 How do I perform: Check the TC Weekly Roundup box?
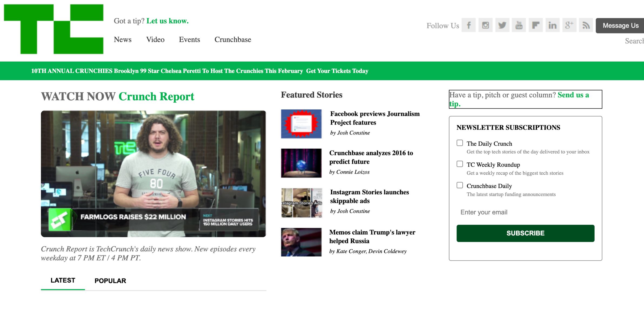click(x=460, y=164)
